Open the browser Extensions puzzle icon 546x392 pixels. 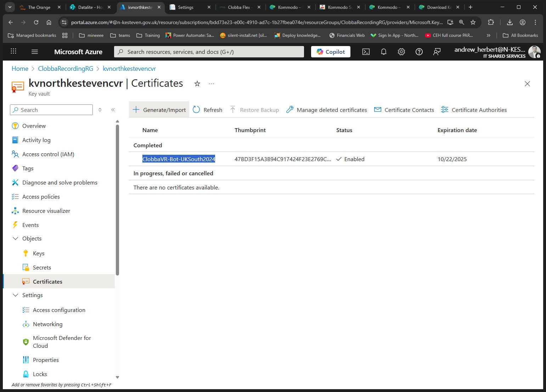point(491,22)
